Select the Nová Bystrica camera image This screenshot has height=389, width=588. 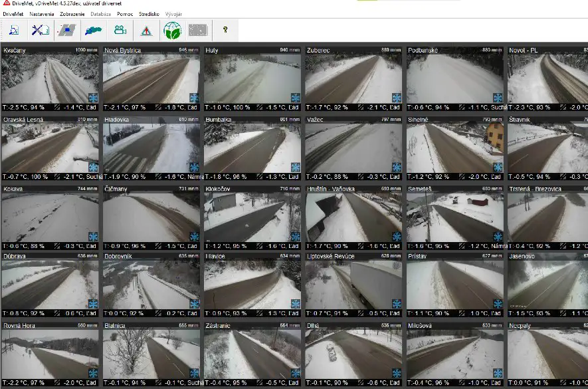pyautogui.click(x=151, y=78)
